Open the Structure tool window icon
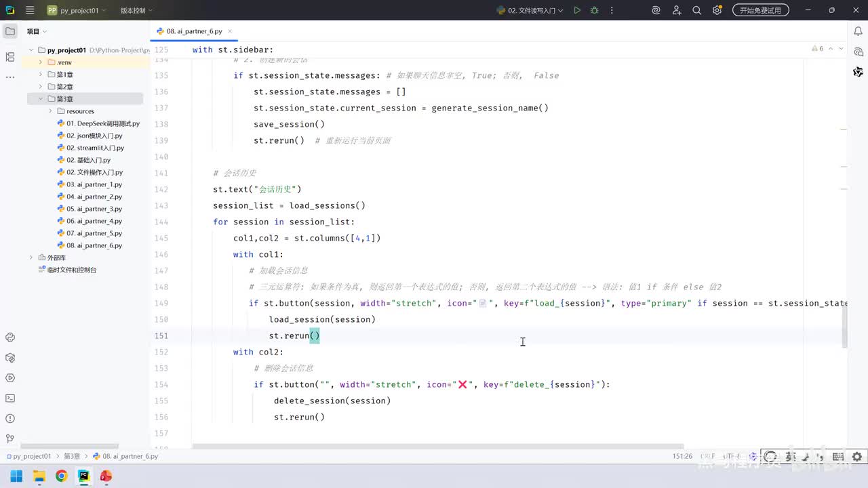This screenshot has height=488, width=868. click(x=10, y=57)
